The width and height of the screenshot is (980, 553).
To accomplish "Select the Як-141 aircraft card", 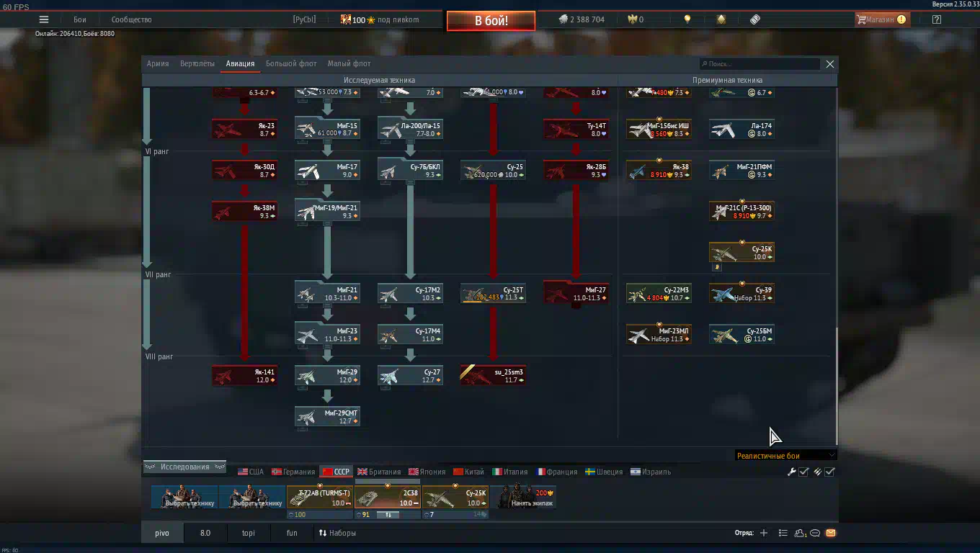I will tap(244, 376).
